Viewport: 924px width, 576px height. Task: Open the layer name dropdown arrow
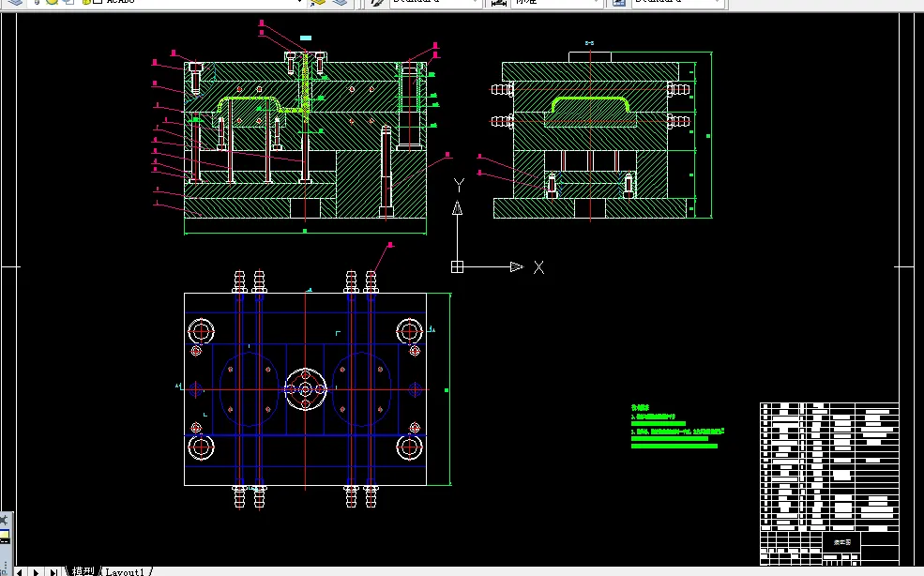299,3
